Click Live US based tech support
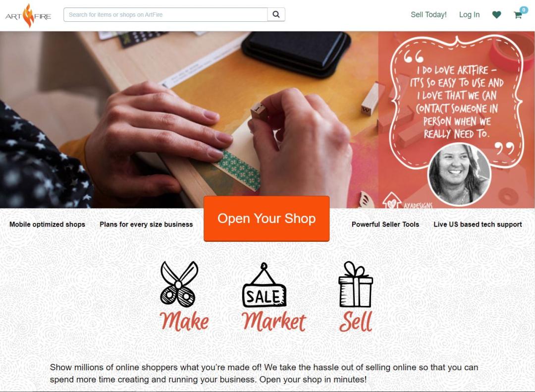Viewport: 535px width, 392px height. pos(478,224)
